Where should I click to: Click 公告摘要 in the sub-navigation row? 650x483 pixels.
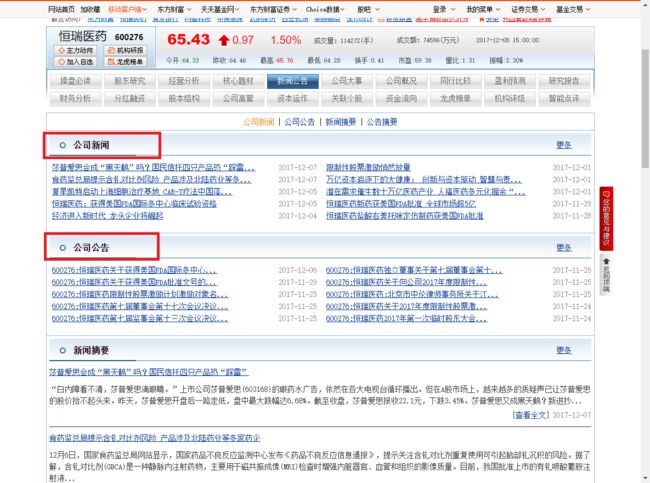[x=382, y=122]
